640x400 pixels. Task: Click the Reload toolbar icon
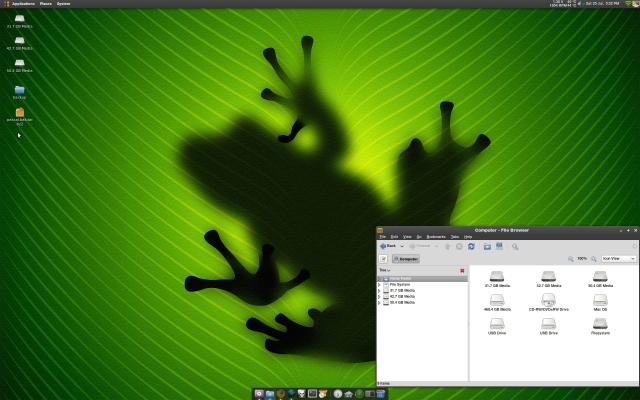coord(471,247)
